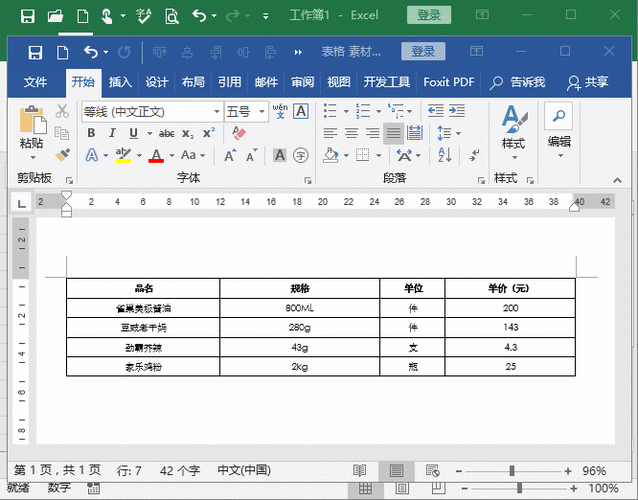Decrease font size with Shrink Font icon
The image size is (638, 500).
coord(252,155)
